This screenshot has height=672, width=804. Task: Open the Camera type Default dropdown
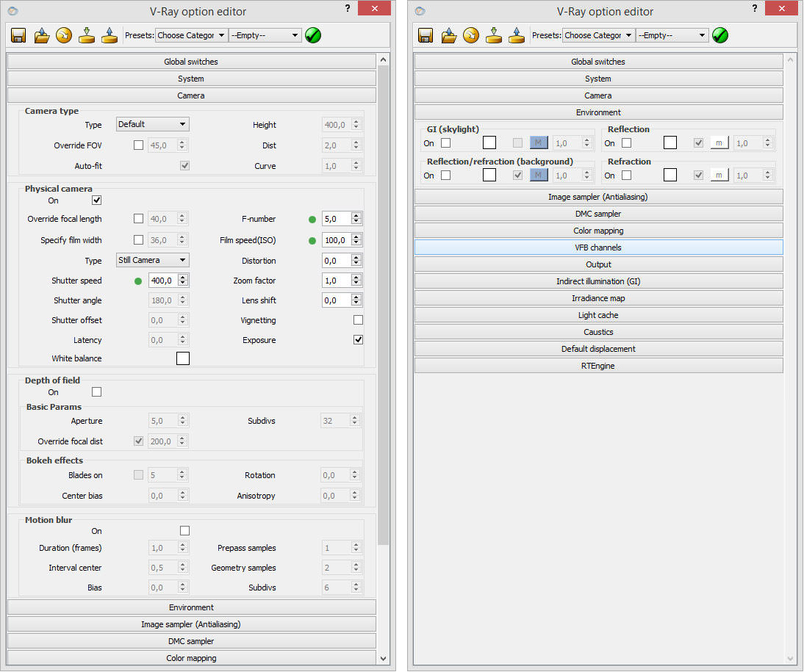click(x=152, y=125)
